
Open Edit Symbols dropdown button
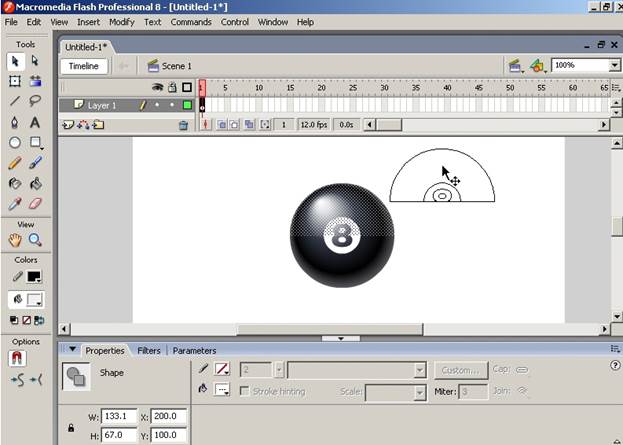click(x=538, y=66)
